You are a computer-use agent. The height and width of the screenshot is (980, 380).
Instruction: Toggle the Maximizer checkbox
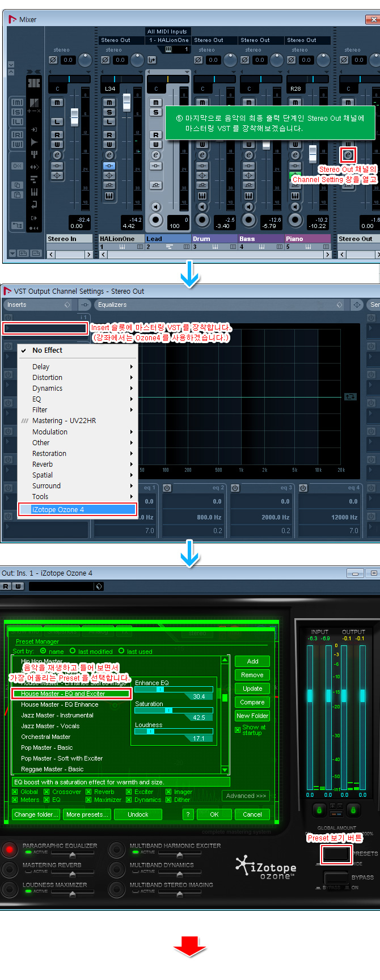(x=88, y=800)
